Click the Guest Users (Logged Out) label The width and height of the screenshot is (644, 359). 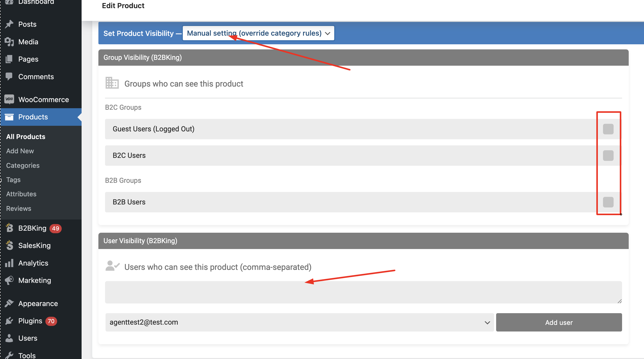click(153, 129)
